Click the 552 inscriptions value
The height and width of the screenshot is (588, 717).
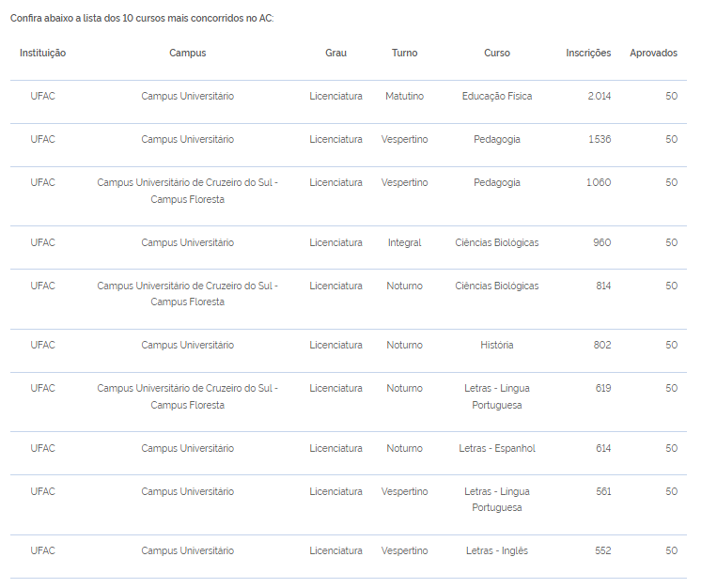pos(602,551)
